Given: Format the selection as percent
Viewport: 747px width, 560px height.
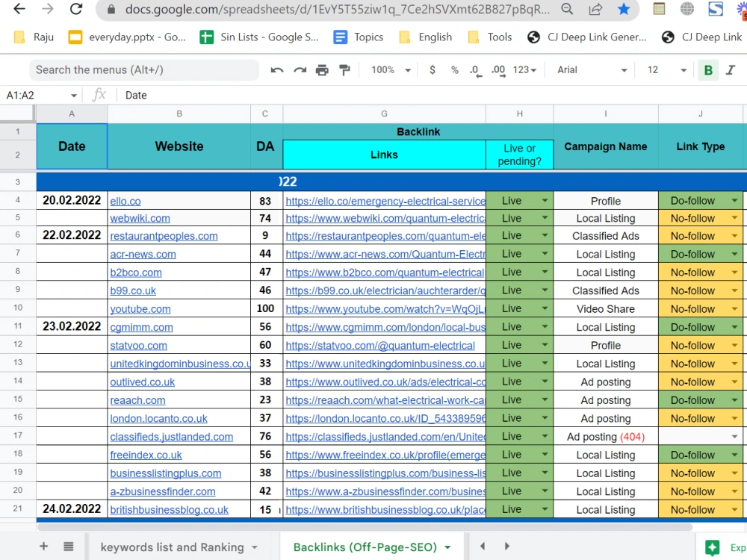Looking at the screenshot, I should (x=454, y=70).
